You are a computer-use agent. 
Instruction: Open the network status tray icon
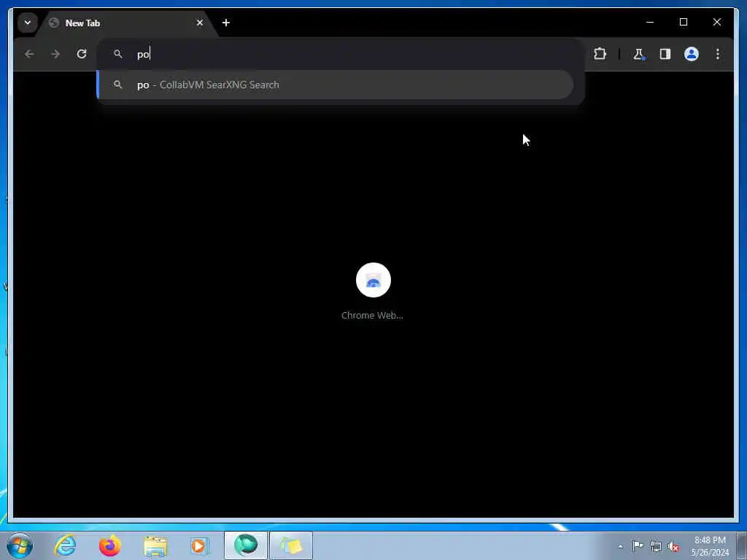656,546
